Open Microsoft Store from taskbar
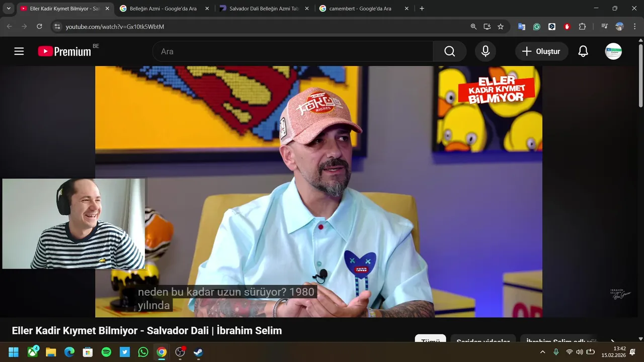This screenshot has width=644, height=362. pyautogui.click(x=88, y=352)
